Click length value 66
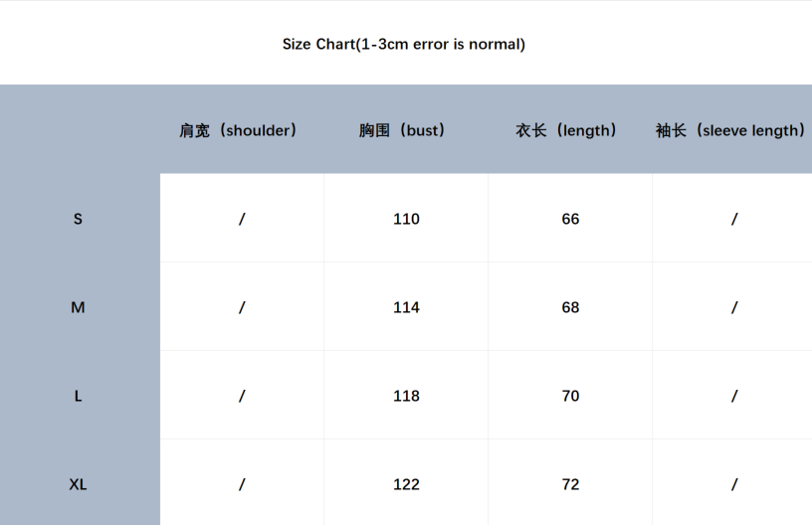This screenshot has height=525, width=812. click(570, 219)
